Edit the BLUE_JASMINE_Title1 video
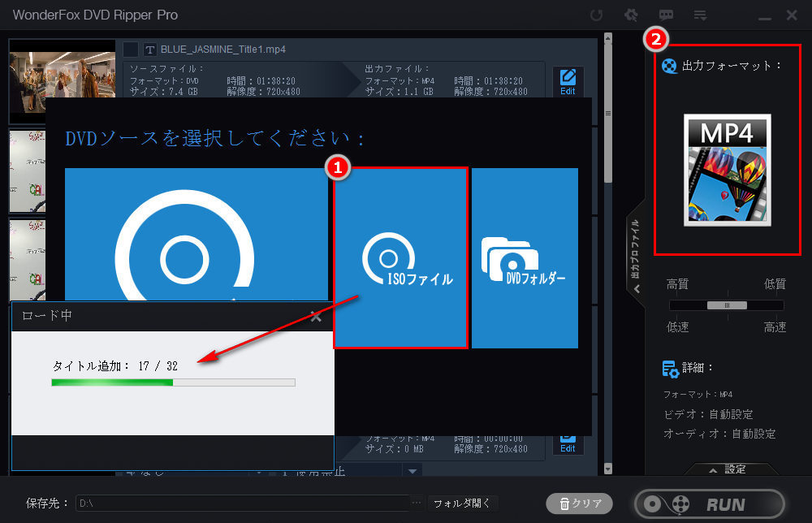This screenshot has height=523, width=812. (x=568, y=82)
